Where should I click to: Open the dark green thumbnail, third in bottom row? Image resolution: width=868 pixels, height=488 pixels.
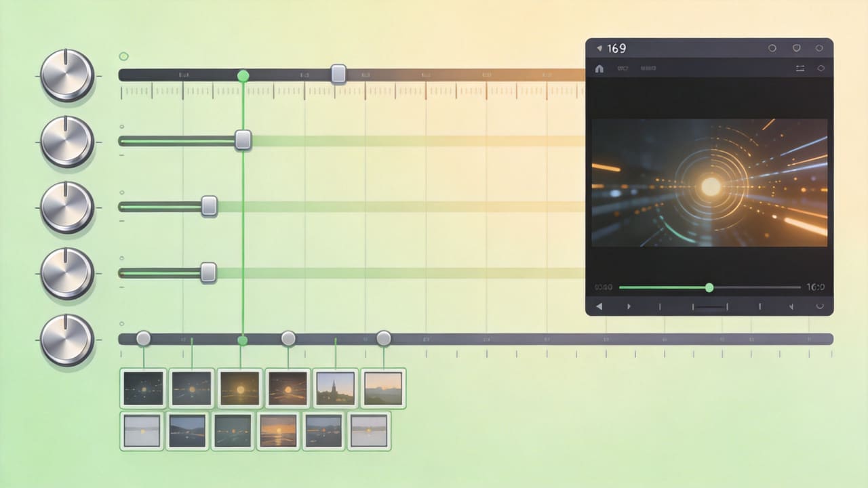pos(233,430)
